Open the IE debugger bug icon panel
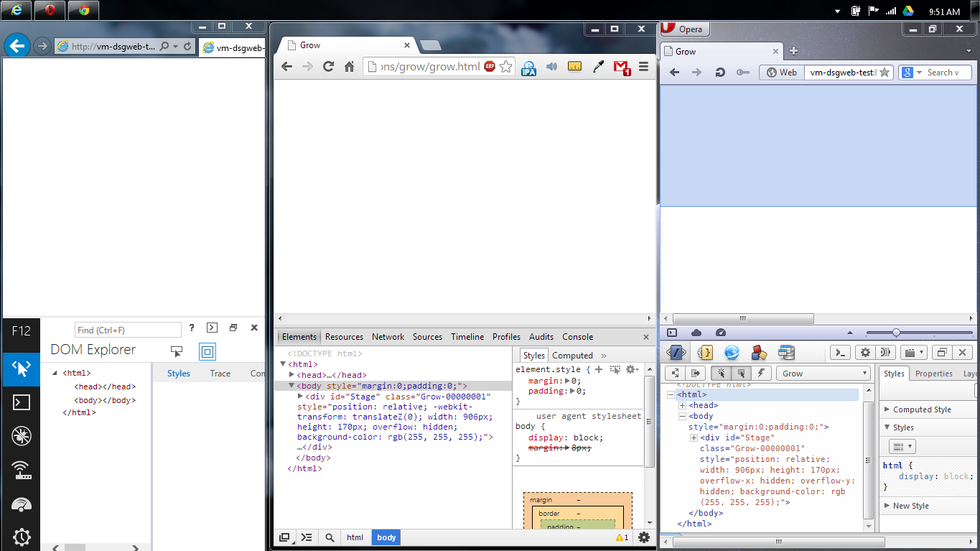This screenshot has width=980, height=551. [x=21, y=436]
